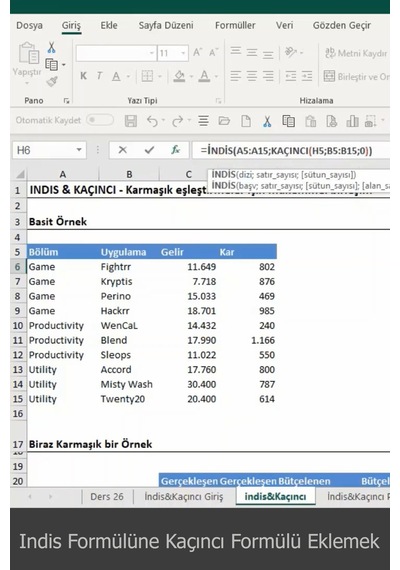Select the Format Painter brush icon

point(52,81)
